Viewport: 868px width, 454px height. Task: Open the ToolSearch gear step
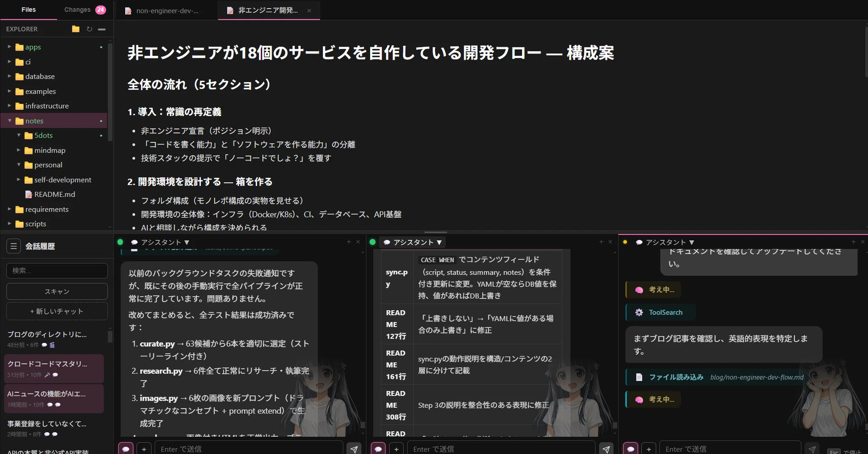660,312
